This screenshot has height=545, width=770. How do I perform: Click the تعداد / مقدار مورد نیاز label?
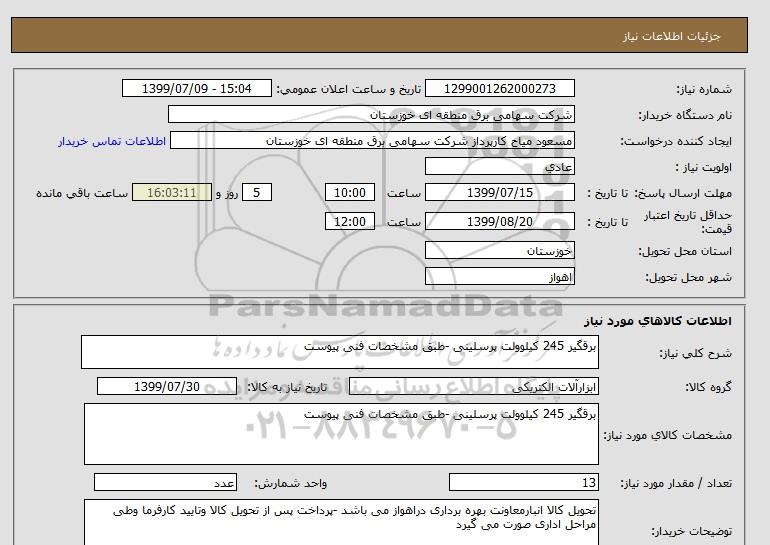pos(676,483)
